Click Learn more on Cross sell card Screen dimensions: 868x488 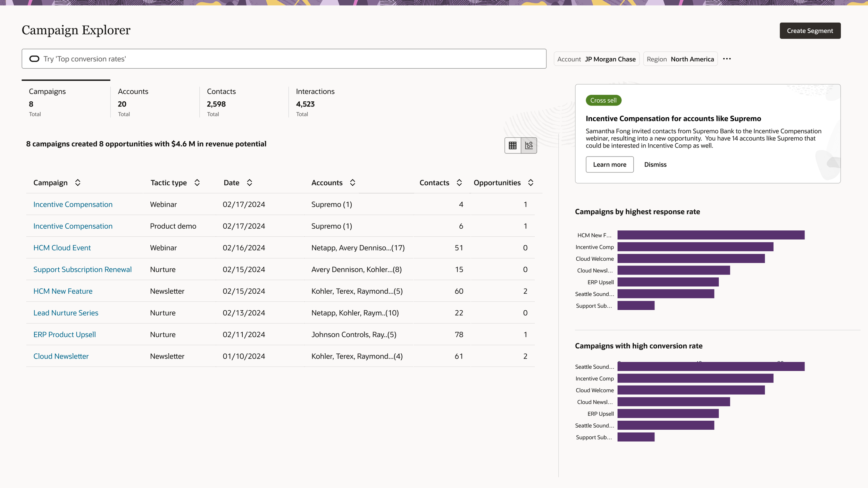coord(609,165)
